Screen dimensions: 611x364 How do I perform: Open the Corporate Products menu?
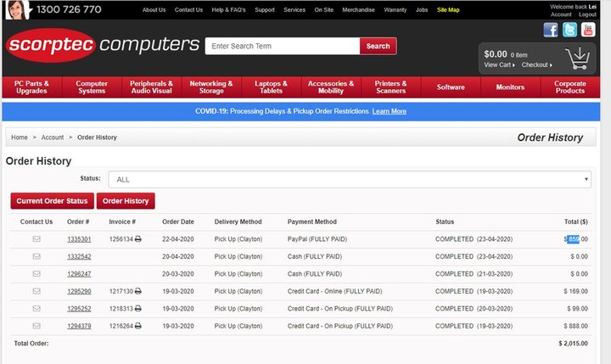(570, 87)
